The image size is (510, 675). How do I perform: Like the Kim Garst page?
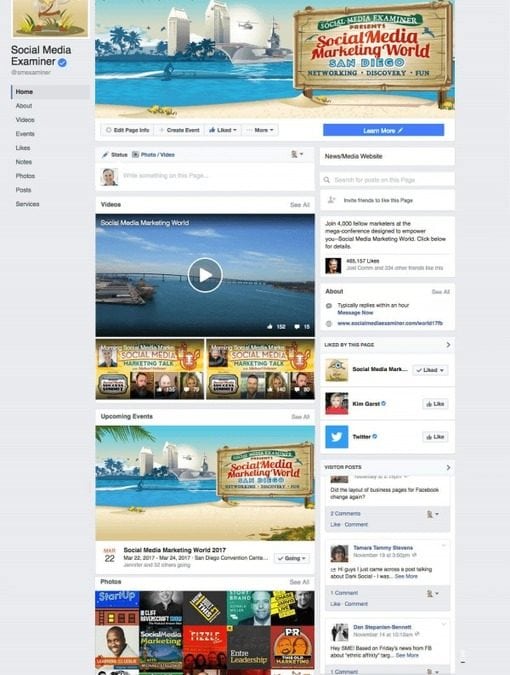[x=435, y=404]
